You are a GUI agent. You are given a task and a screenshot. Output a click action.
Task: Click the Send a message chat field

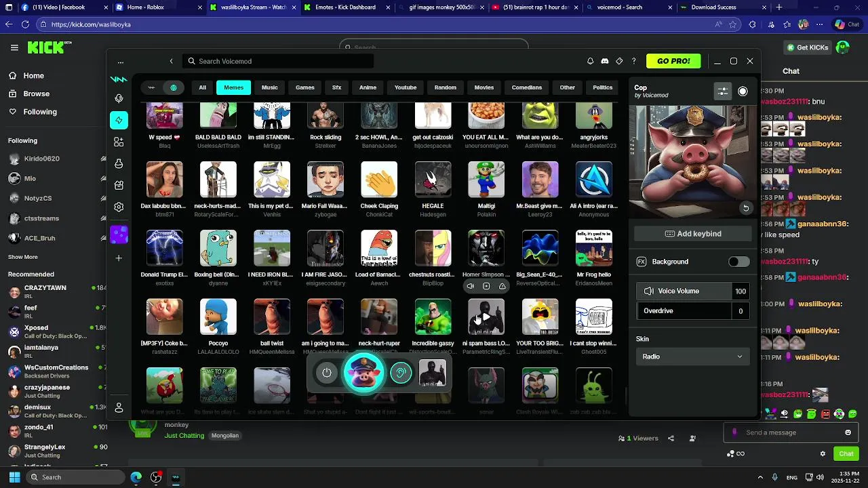(790, 432)
